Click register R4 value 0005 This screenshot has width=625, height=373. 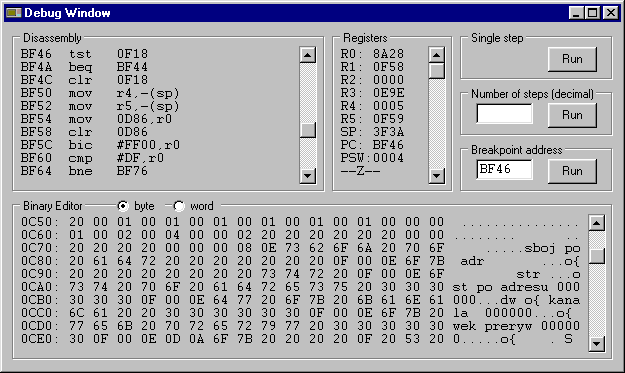click(x=389, y=106)
